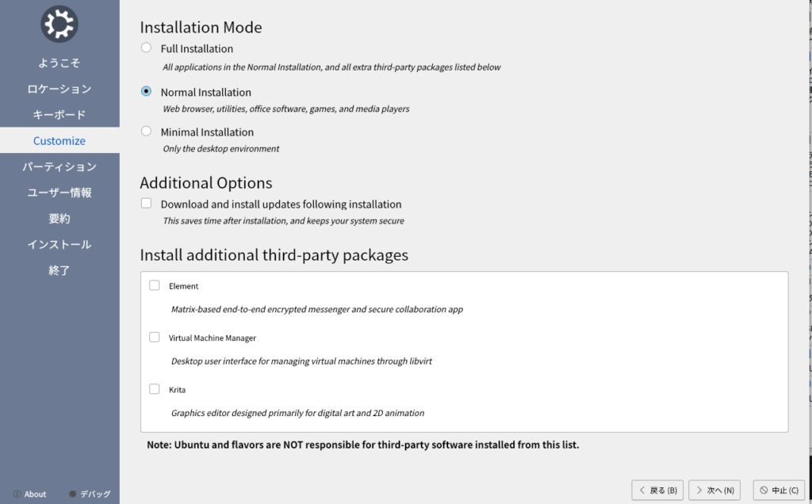812x504 pixels.
Task: Click the Krita description text row
Action: 297,413
